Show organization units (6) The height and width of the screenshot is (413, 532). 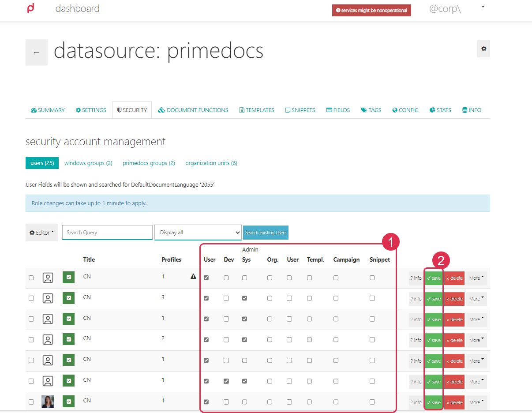pos(211,163)
